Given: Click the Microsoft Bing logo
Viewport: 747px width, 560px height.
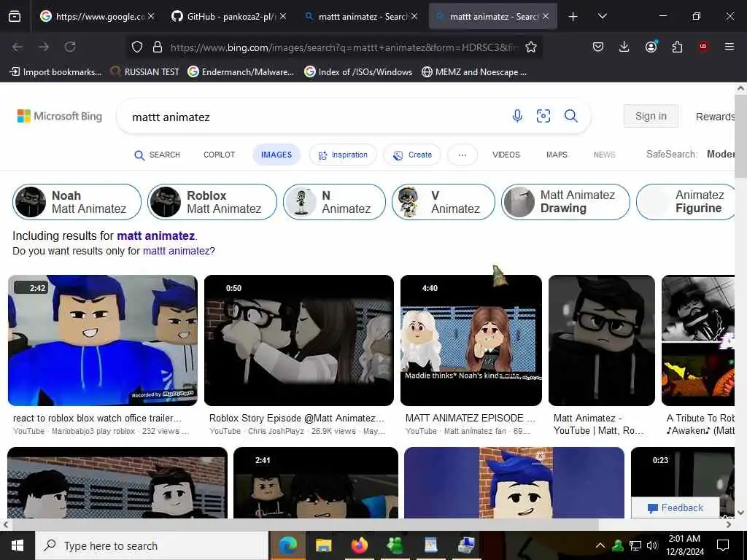Looking at the screenshot, I should coord(60,116).
